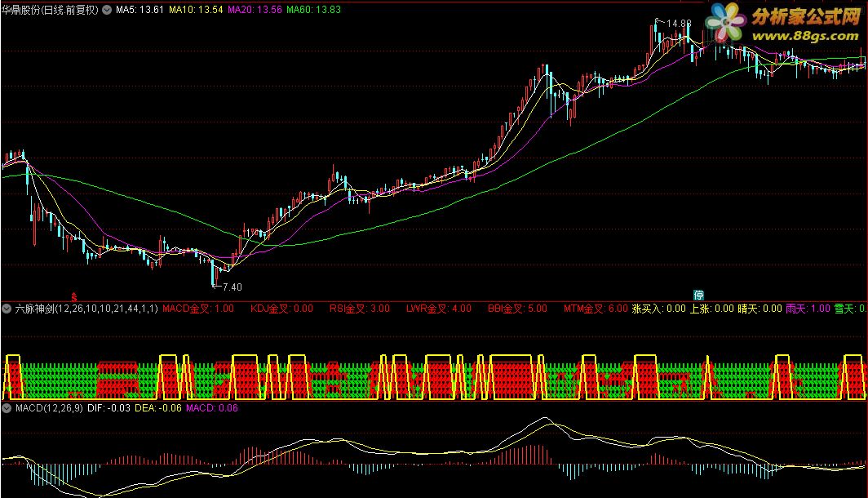Select the 涨买入: 0.00 value
The width and height of the screenshot is (868, 498).
pos(659,309)
